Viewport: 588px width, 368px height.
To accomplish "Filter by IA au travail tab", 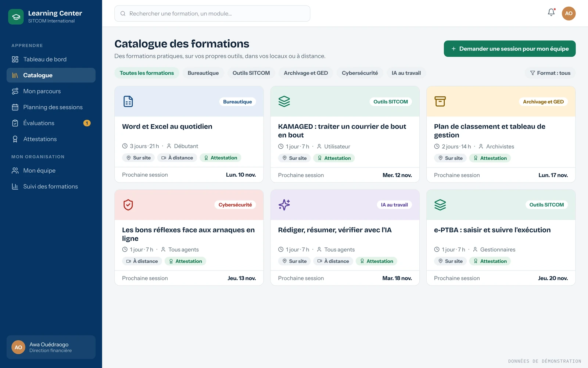I will [406, 73].
